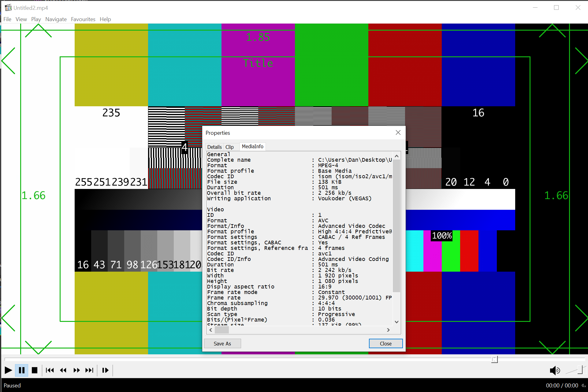The image size is (588, 392).
Task: Click the seek bar thumb
Action: pyautogui.click(x=494, y=359)
